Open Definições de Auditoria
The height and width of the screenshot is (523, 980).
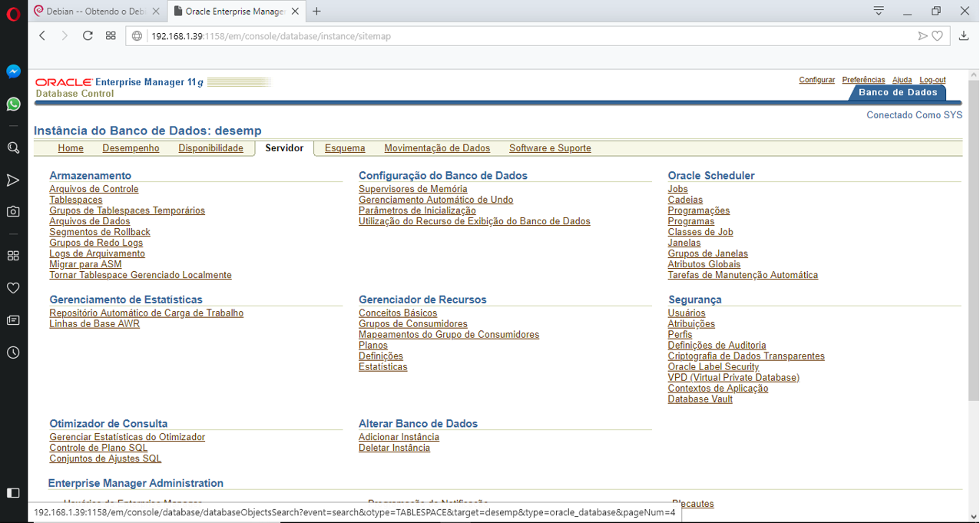pos(717,346)
